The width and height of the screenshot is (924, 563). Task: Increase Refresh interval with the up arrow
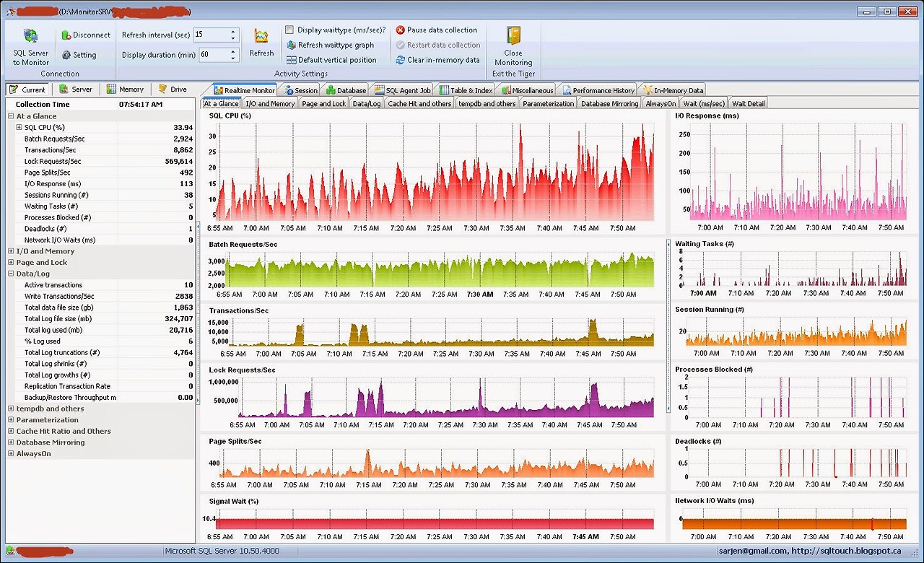pos(232,30)
